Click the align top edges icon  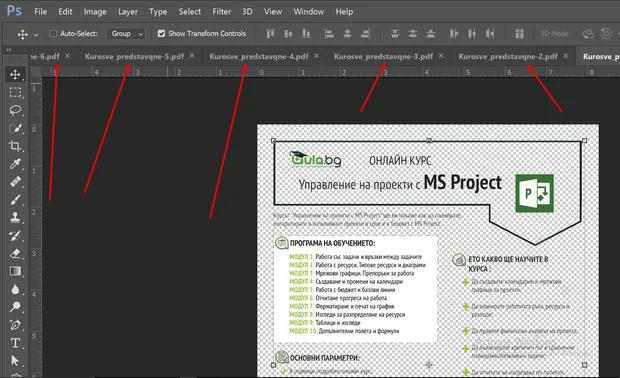pyautogui.click(x=270, y=34)
